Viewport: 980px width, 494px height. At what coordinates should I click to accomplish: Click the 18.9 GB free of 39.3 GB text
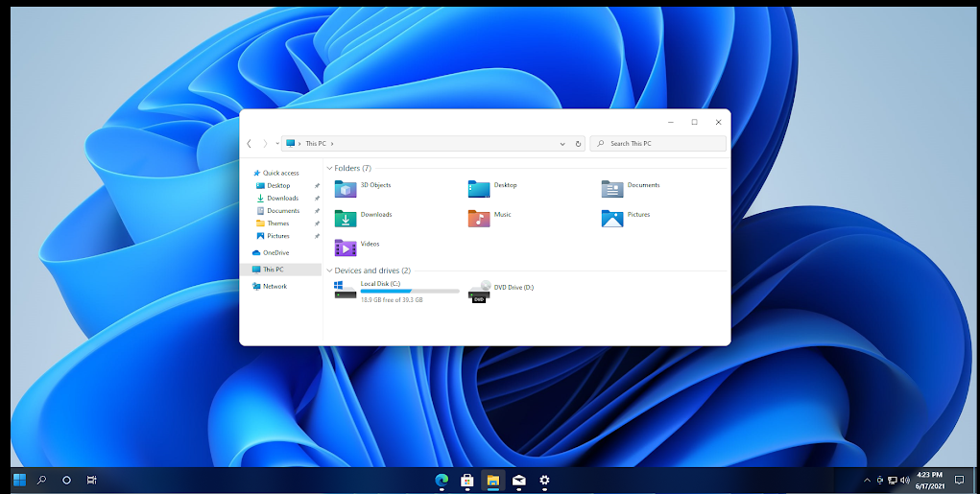(x=392, y=300)
